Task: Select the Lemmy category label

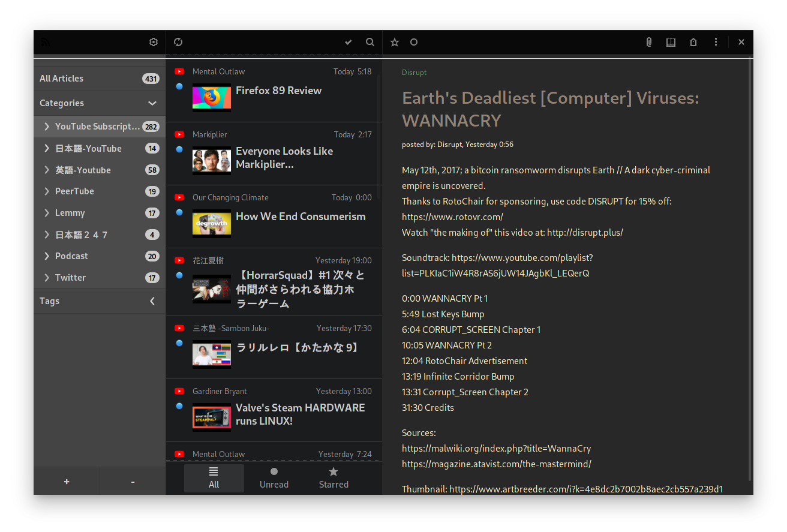Action: tap(70, 213)
